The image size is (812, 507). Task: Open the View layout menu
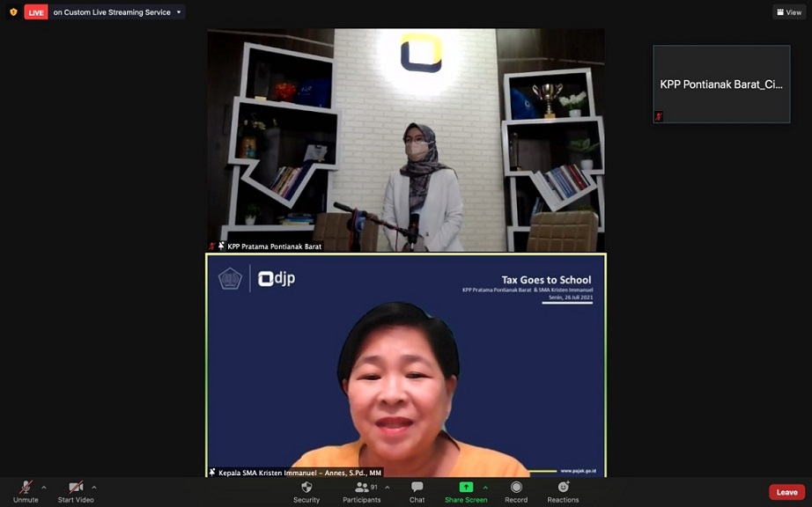788,12
